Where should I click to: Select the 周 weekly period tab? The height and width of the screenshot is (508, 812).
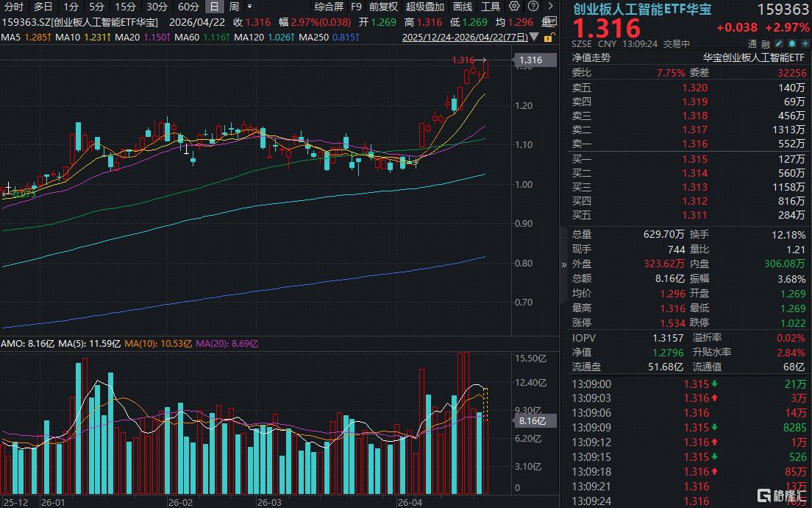235,7
